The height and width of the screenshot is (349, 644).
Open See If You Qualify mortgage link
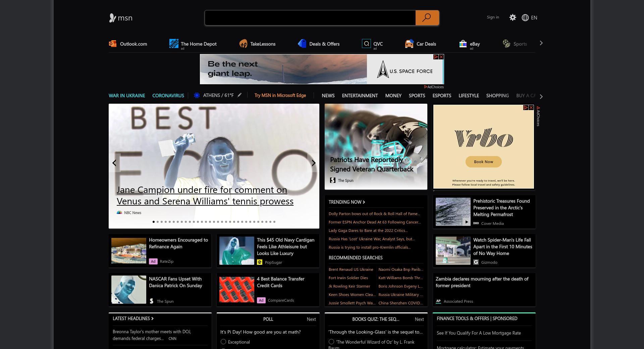click(479, 333)
